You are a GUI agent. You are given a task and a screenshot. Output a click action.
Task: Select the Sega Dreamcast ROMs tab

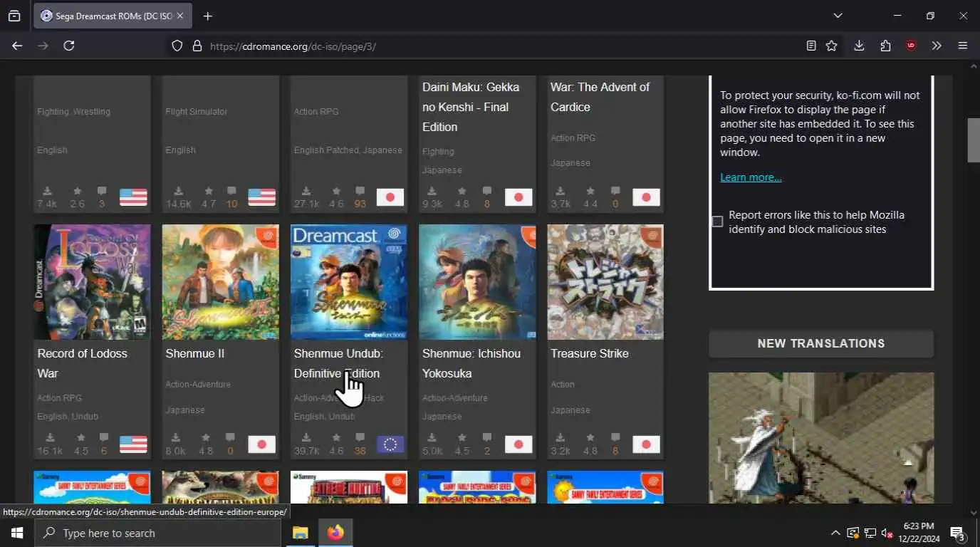click(x=112, y=16)
